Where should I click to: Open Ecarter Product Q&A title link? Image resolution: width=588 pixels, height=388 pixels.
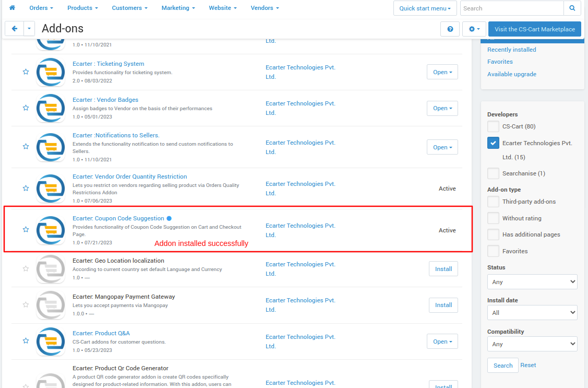tap(101, 333)
